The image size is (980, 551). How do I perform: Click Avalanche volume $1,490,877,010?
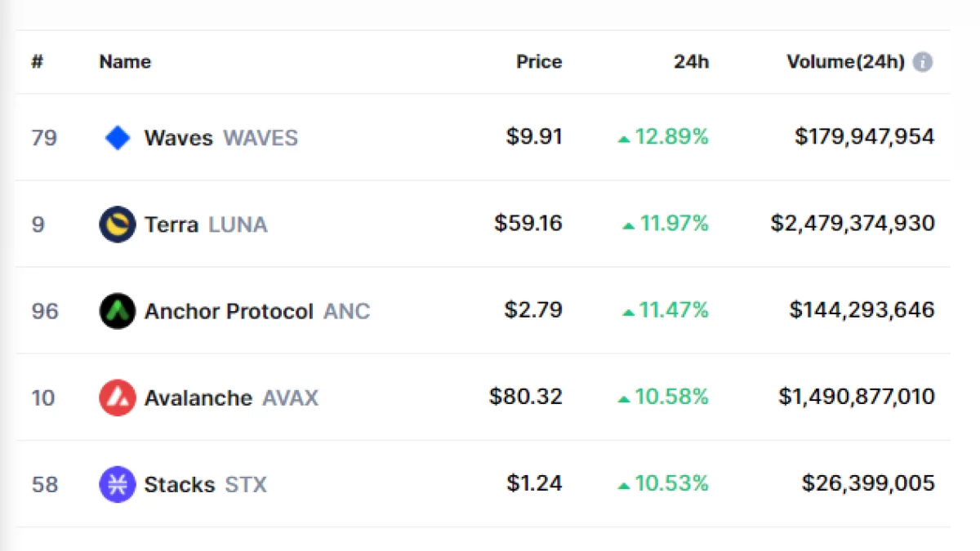pyautogui.click(x=856, y=397)
